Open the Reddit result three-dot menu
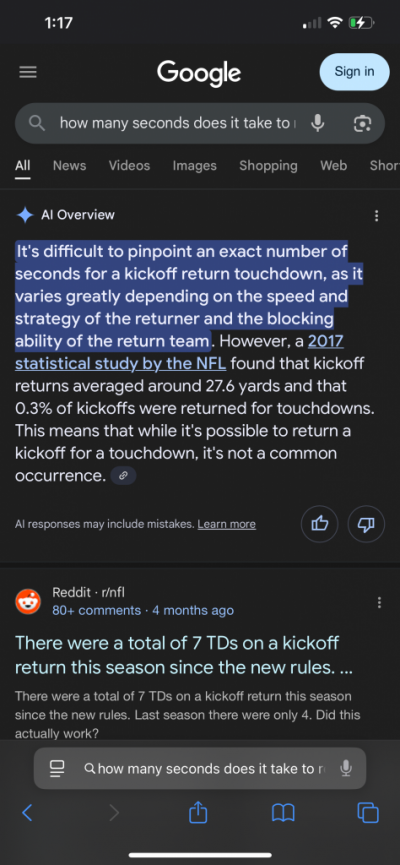 pyautogui.click(x=379, y=602)
